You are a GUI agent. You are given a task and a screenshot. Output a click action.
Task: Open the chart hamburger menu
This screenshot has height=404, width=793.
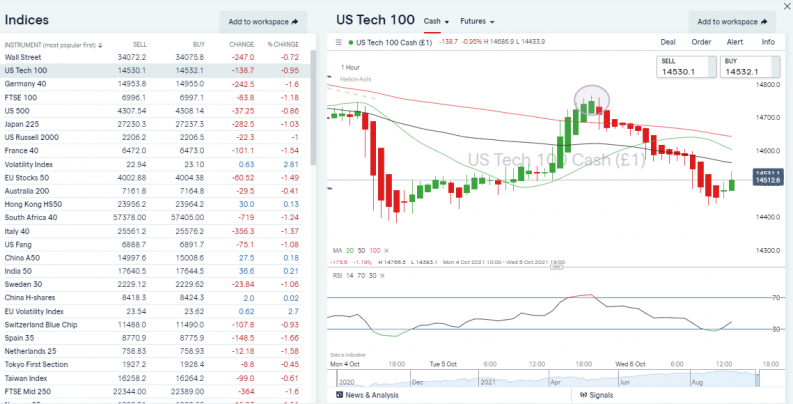click(338, 42)
